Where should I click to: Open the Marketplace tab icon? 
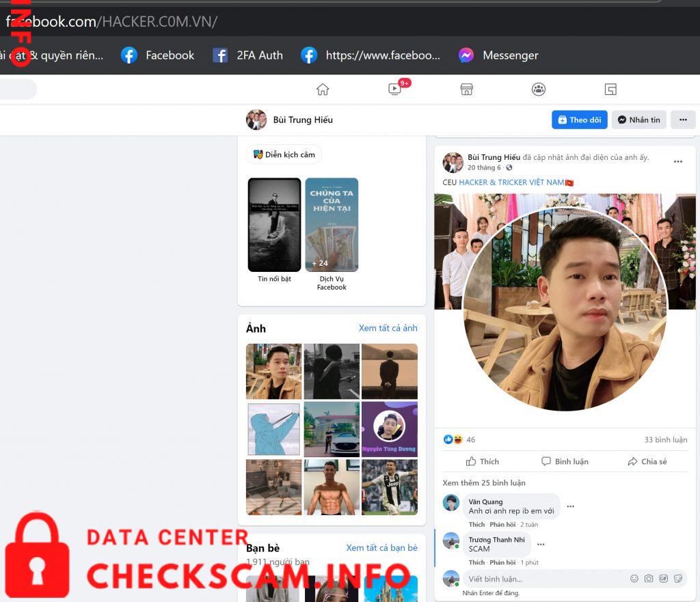466,90
